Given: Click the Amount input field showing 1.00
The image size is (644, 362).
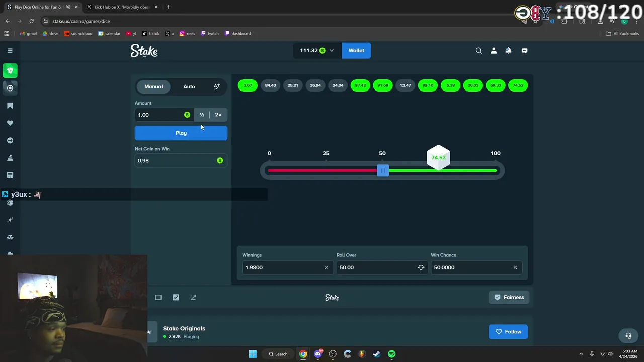Looking at the screenshot, I should point(164,115).
